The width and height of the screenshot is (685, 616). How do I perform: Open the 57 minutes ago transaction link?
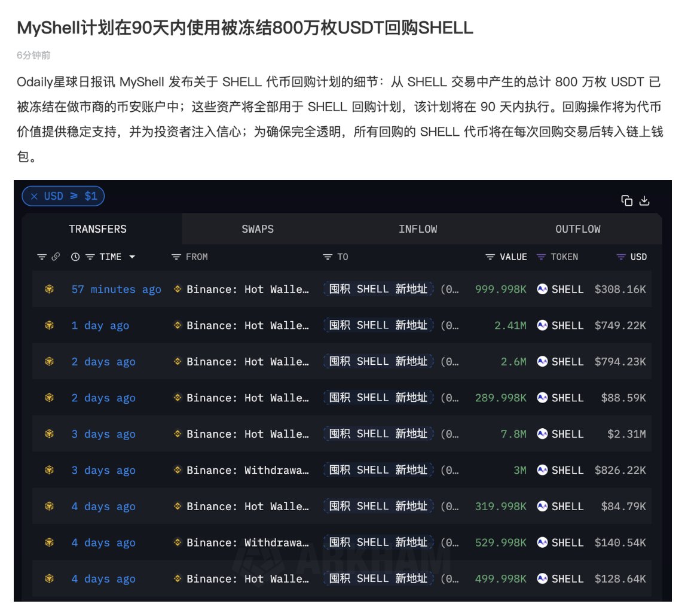pyautogui.click(x=116, y=289)
